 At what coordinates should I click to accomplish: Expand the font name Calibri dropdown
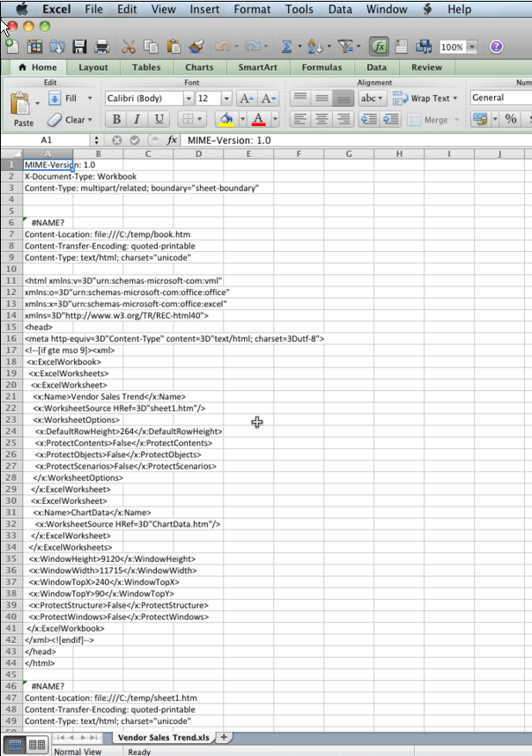point(189,98)
